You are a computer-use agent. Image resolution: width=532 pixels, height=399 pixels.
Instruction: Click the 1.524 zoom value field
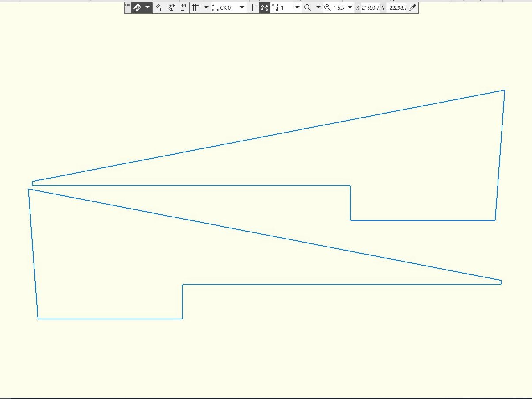tap(339, 8)
